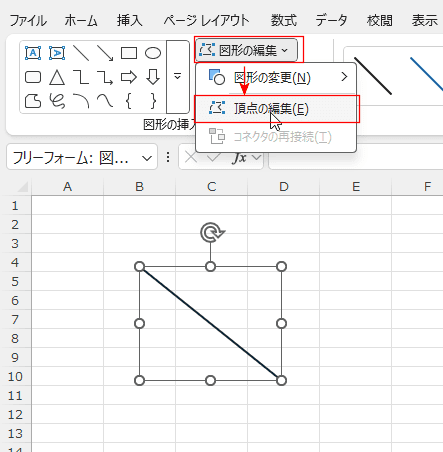Screen dimensions: 443x452
Task: Open the 挿入 ribbon tab
Action: click(x=130, y=21)
